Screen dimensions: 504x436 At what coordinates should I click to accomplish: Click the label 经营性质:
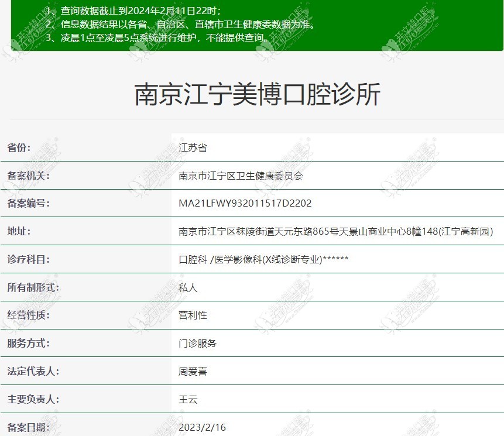pyautogui.click(x=28, y=315)
